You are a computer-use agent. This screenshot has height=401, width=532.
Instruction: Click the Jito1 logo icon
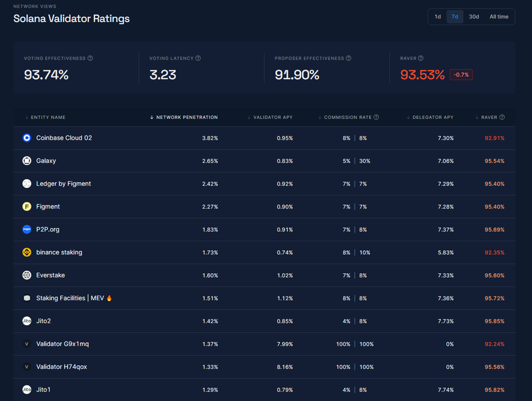pyautogui.click(x=27, y=390)
